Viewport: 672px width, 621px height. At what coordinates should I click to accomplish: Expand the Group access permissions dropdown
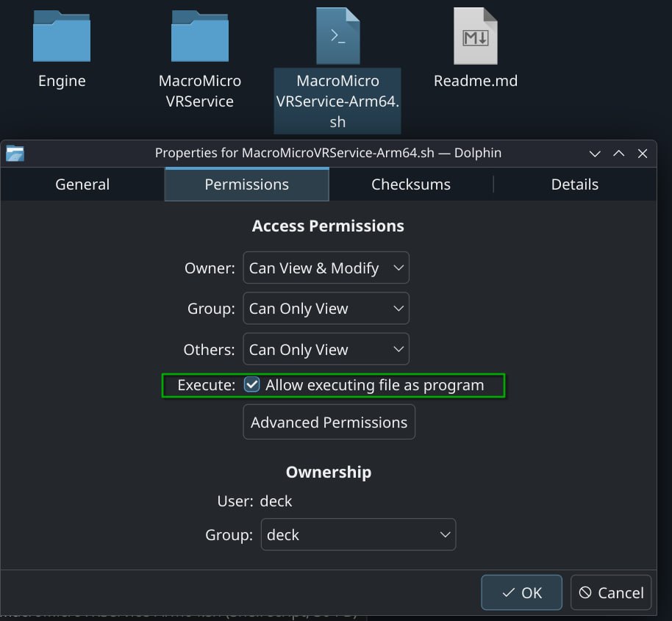(326, 309)
